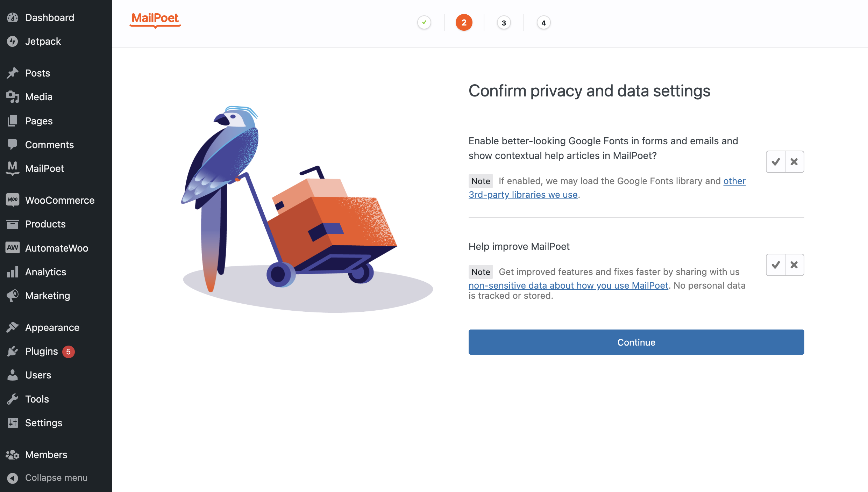
Task: Enable Google Fonts with the checkmark toggle
Action: tap(776, 162)
